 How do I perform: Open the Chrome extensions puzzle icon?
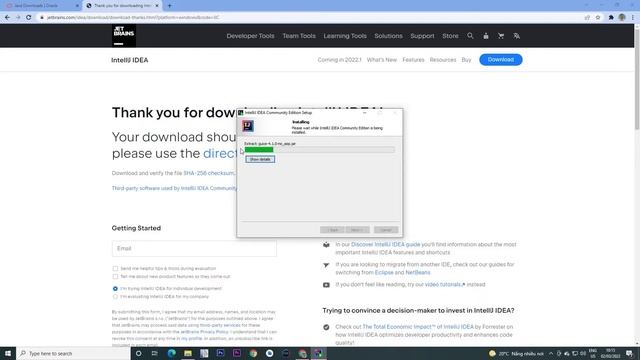click(611, 18)
